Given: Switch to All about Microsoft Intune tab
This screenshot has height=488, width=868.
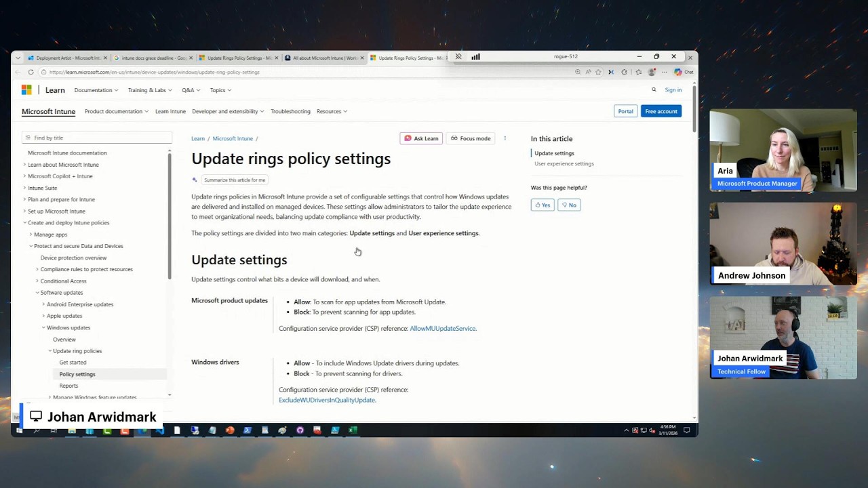Looking at the screenshot, I should pos(324,58).
